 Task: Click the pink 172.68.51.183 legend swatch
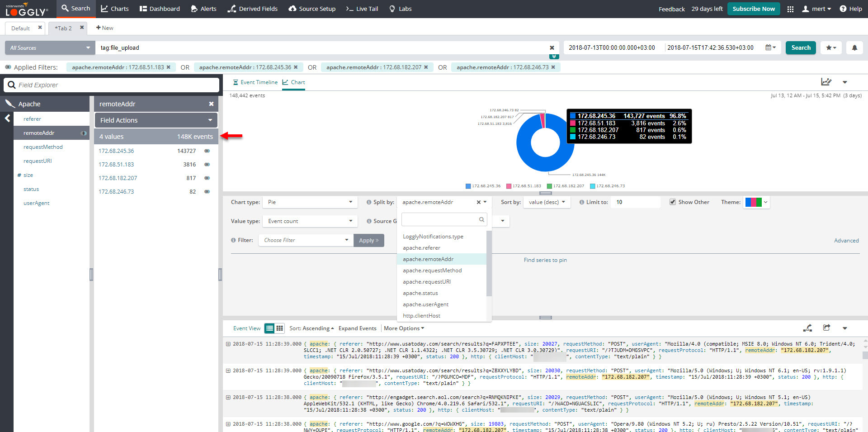tap(509, 186)
